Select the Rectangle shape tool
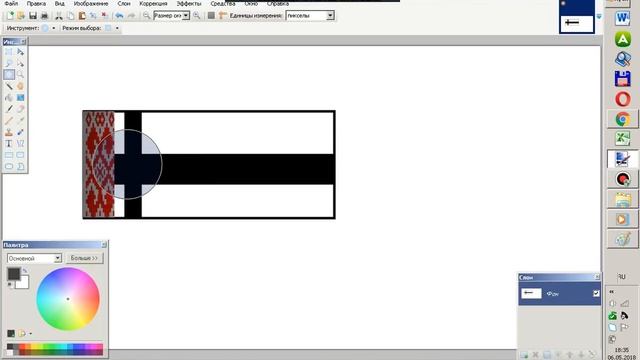The height and width of the screenshot is (360, 640). 9,155
